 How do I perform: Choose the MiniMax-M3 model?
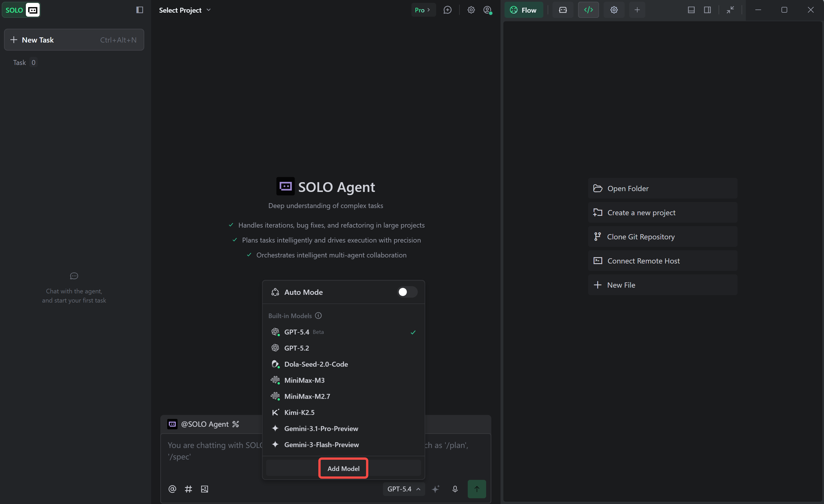(x=343, y=380)
